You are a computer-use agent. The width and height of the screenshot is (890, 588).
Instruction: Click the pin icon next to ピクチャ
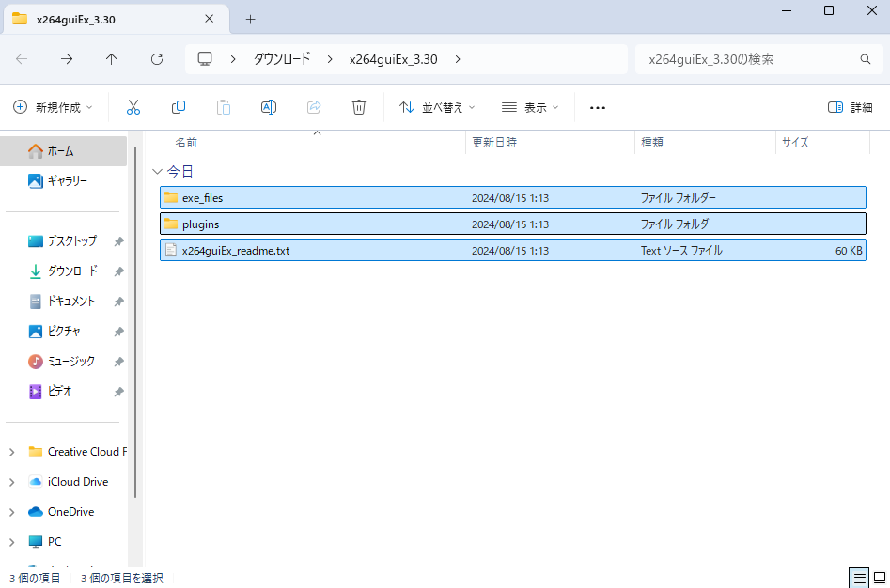pyautogui.click(x=118, y=332)
